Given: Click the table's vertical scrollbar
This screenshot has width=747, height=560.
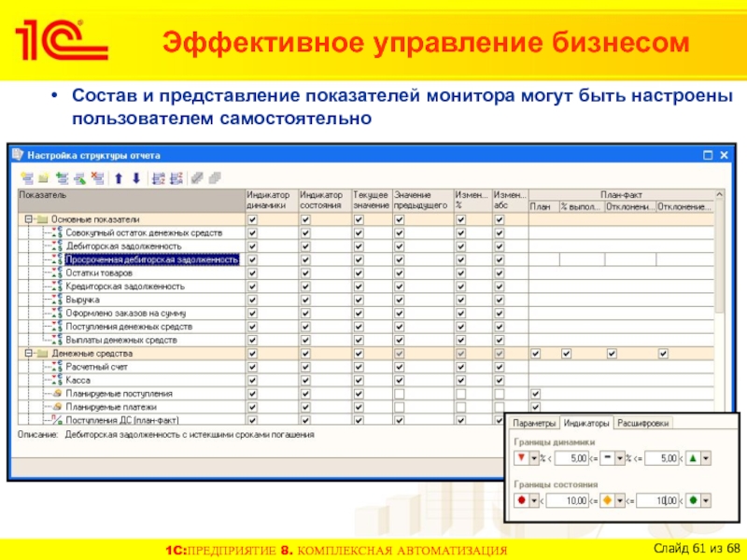Looking at the screenshot, I should tap(719, 307).
